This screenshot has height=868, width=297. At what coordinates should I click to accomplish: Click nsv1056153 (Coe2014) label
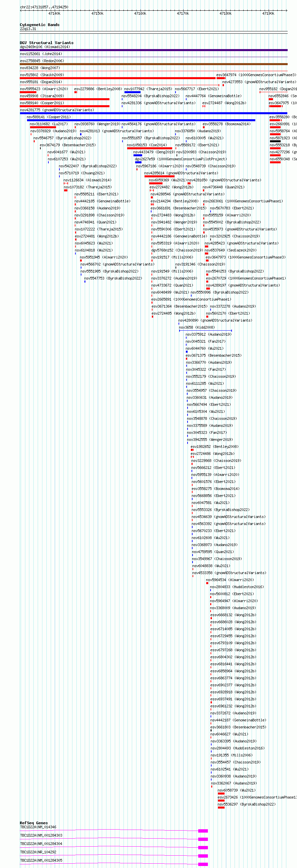[x=147, y=146]
